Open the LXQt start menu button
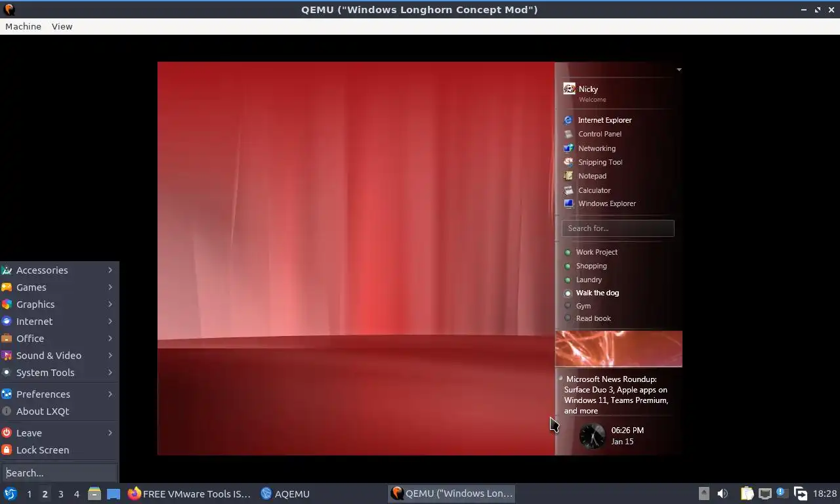The width and height of the screenshot is (840, 504). pyautogui.click(x=10, y=493)
